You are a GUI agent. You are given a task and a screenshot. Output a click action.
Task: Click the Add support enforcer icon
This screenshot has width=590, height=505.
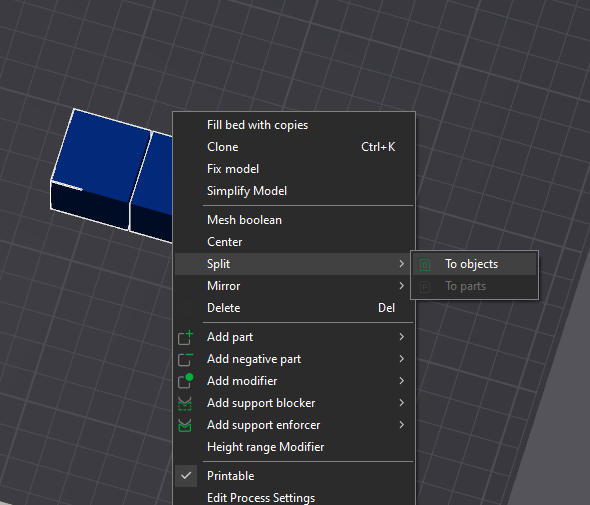pyautogui.click(x=185, y=425)
